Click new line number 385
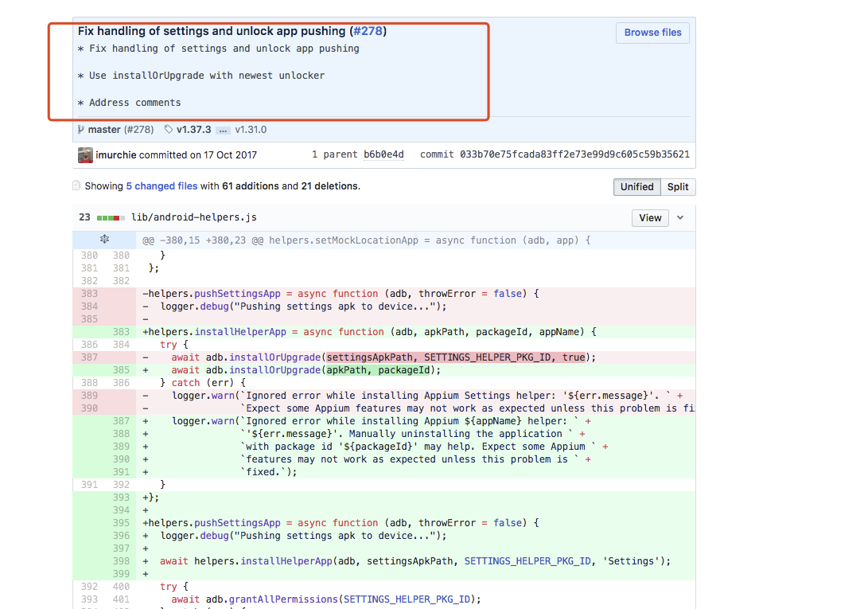This screenshot has width=868, height=609. click(121, 370)
